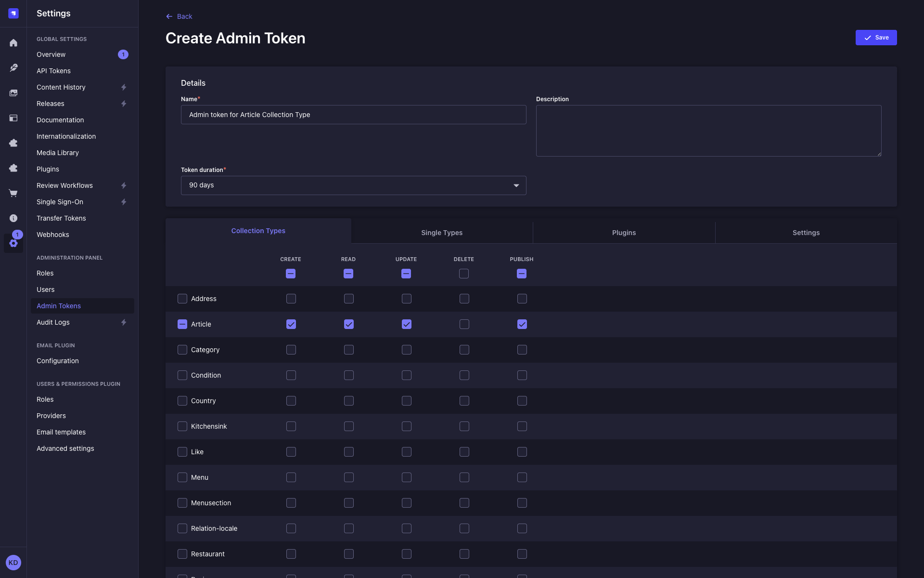Open the Media Library image icon
Screen dimensions: 924x578
coord(13,93)
